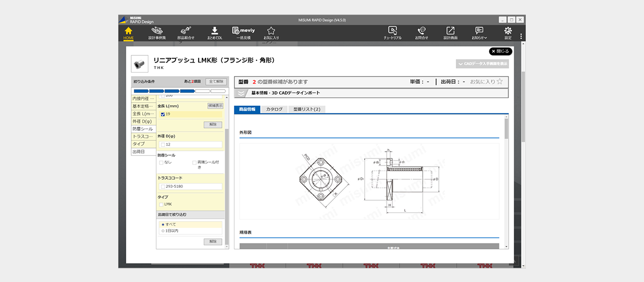Image resolution: width=644 pixels, height=282 pixels.
Task: Click まとめてDL bulk download icon
Action: (214, 33)
